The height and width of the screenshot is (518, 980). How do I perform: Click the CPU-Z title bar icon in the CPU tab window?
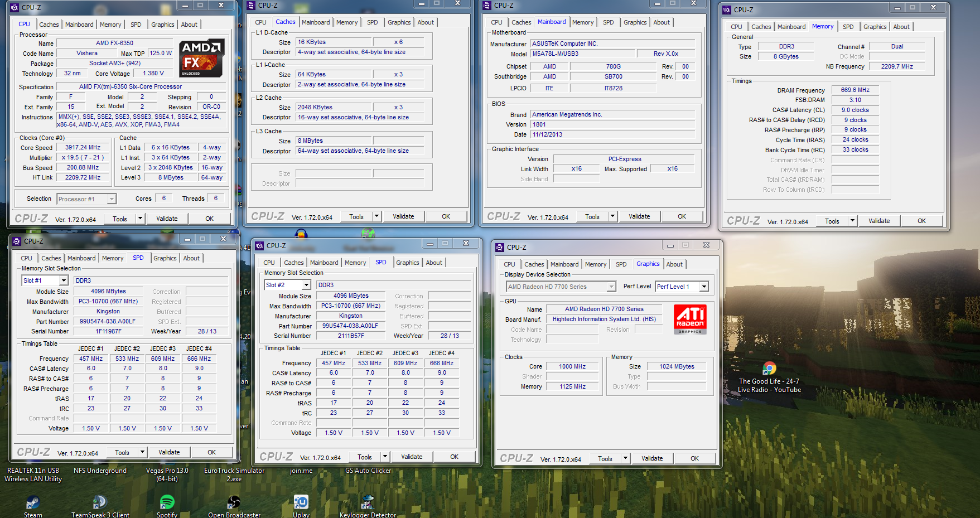click(x=15, y=8)
